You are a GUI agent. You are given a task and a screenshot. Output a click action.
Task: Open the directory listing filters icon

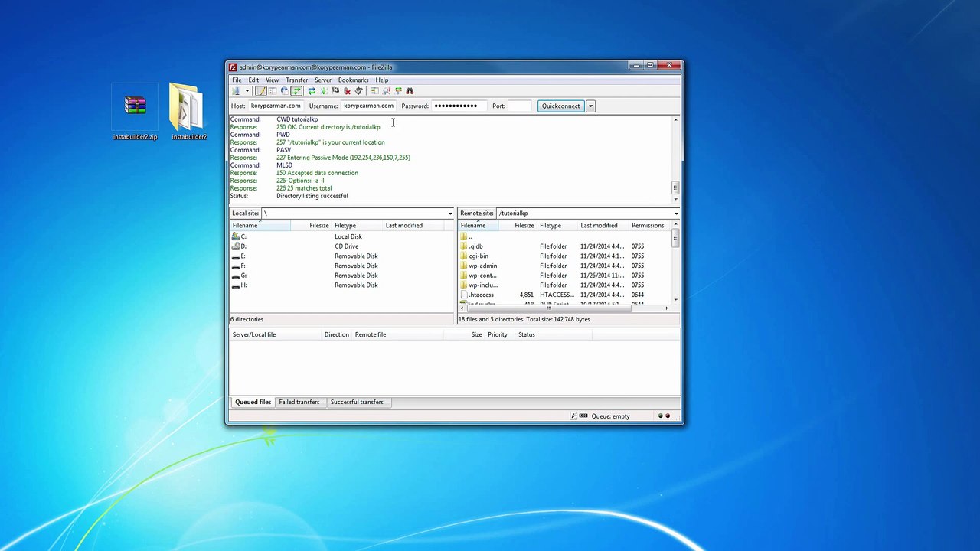(x=374, y=91)
